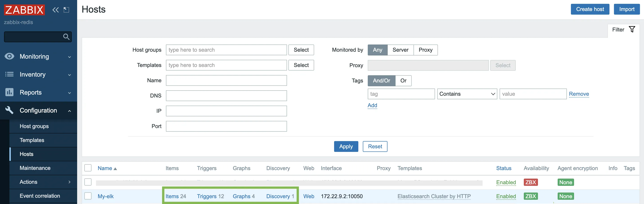Click the Filter funnel icon
644x204 pixels.
(632, 30)
